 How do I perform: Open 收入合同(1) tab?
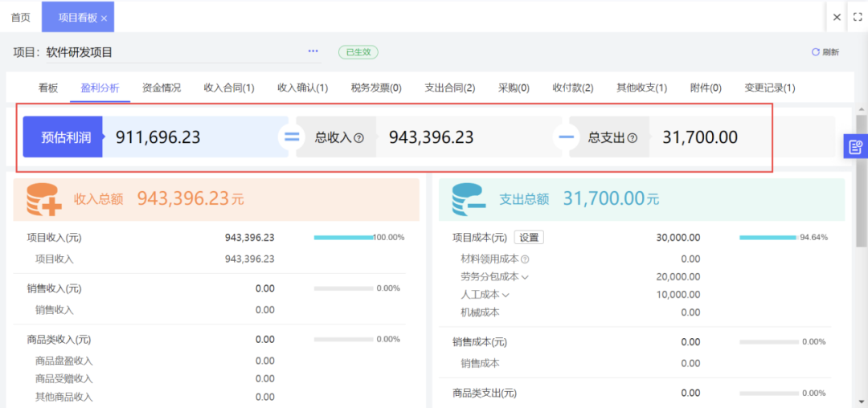[228, 88]
